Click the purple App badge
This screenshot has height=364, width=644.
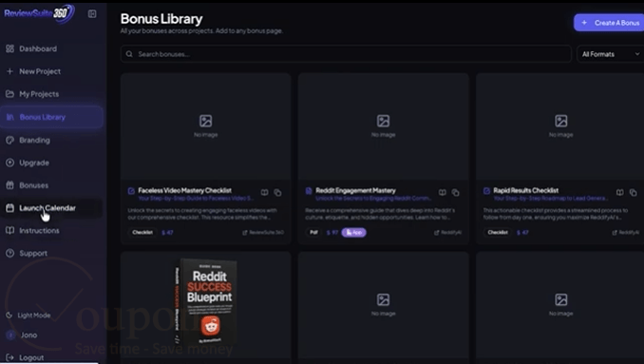point(353,233)
